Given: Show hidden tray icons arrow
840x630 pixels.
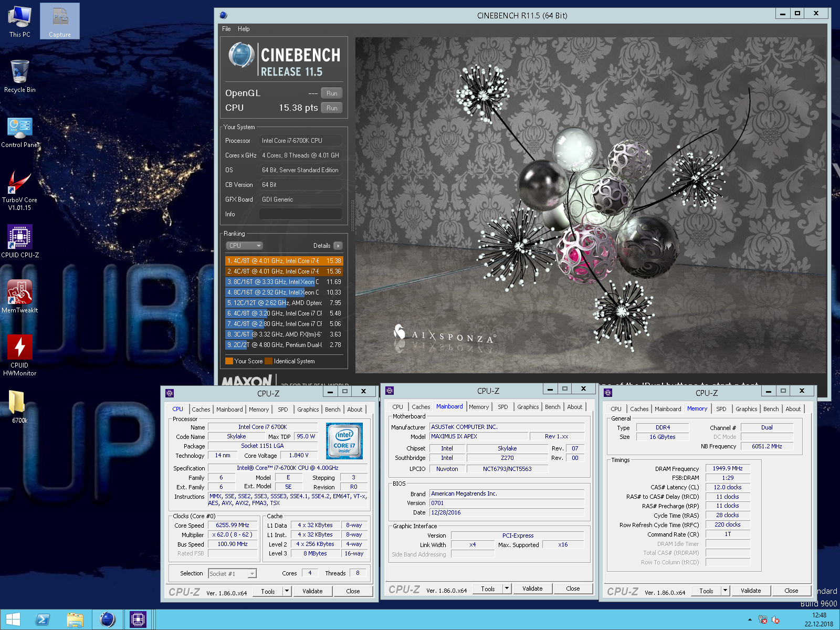Looking at the screenshot, I should tap(750, 620).
